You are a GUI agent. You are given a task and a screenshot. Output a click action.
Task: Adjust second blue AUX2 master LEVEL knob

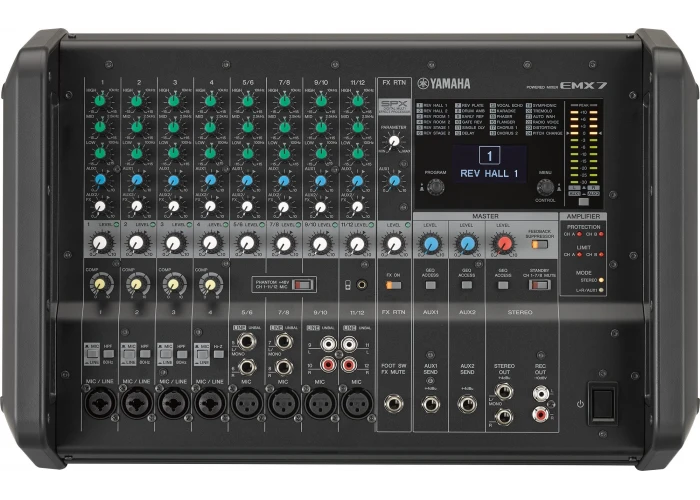click(x=467, y=244)
